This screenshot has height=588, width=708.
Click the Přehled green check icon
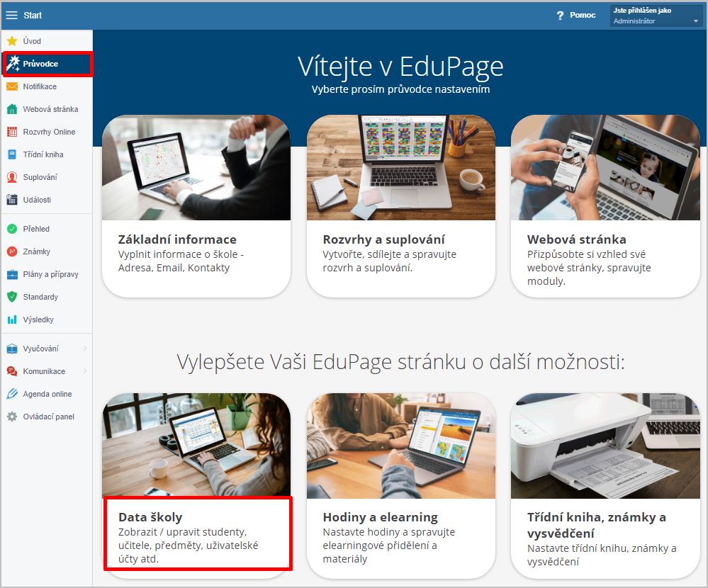pyautogui.click(x=12, y=229)
